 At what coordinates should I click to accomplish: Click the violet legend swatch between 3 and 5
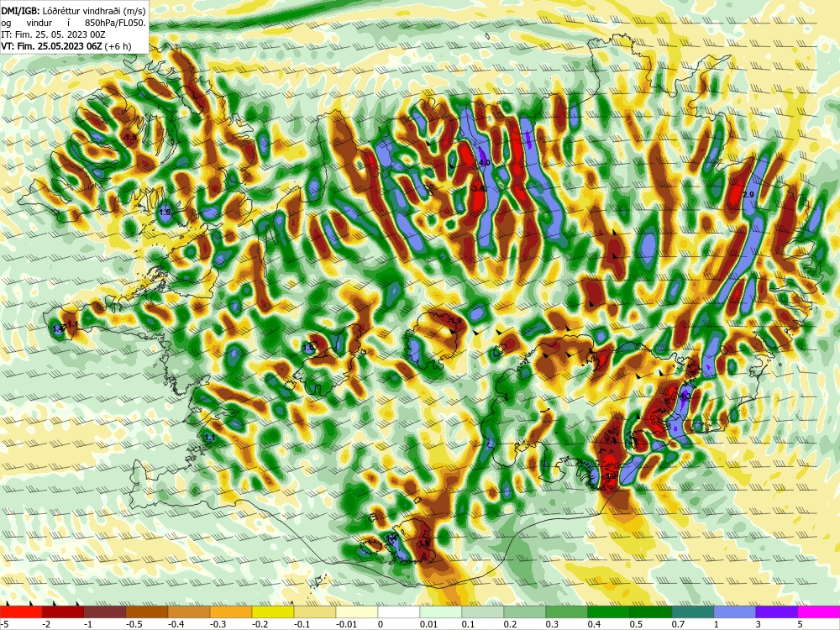click(777, 612)
